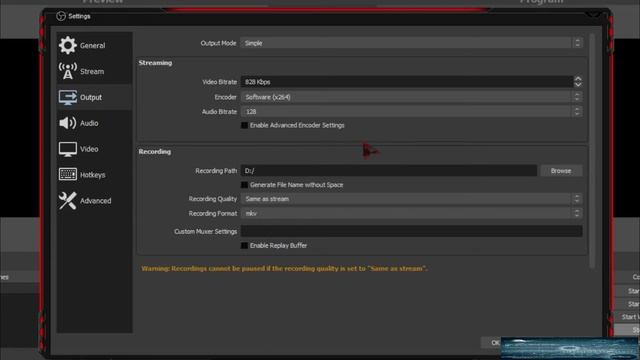Open the Output Mode dropdown
The image size is (640, 360).
pyautogui.click(x=411, y=43)
